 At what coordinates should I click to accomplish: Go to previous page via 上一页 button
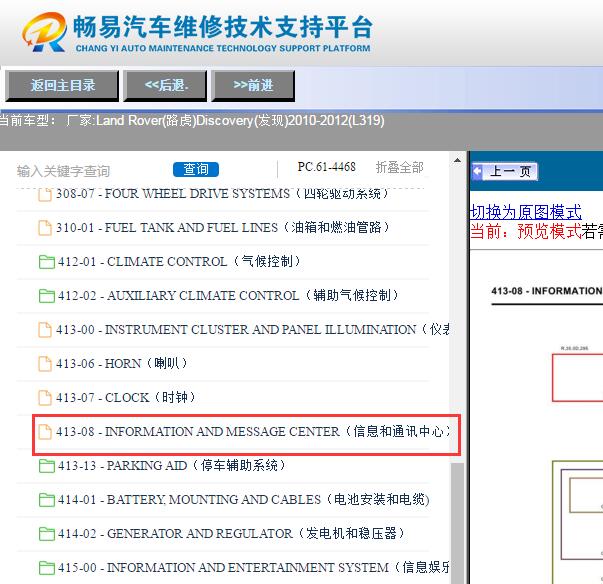coord(504,171)
